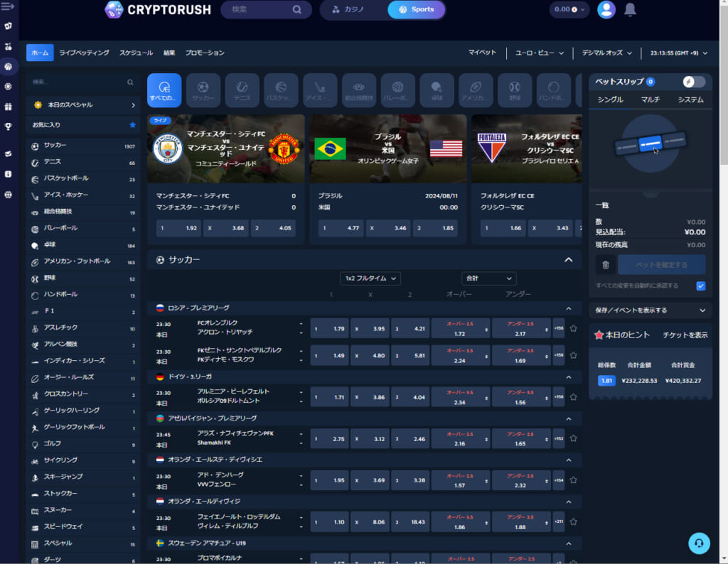The image size is (728, 564).
Task: Click the notification bell icon
Action: (x=630, y=9)
